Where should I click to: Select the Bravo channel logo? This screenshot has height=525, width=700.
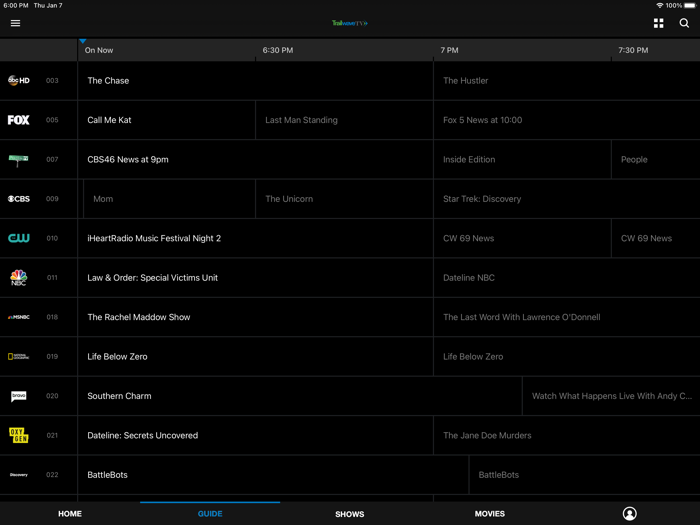[19, 396]
